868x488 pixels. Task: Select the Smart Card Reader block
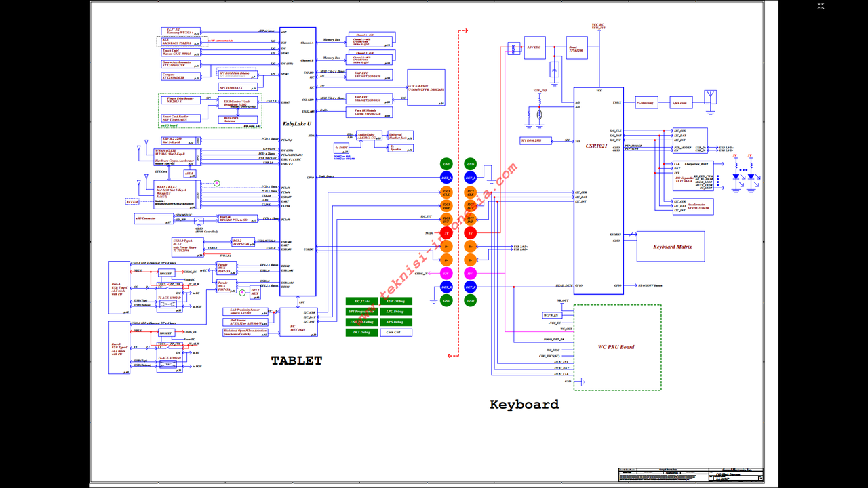click(x=180, y=118)
